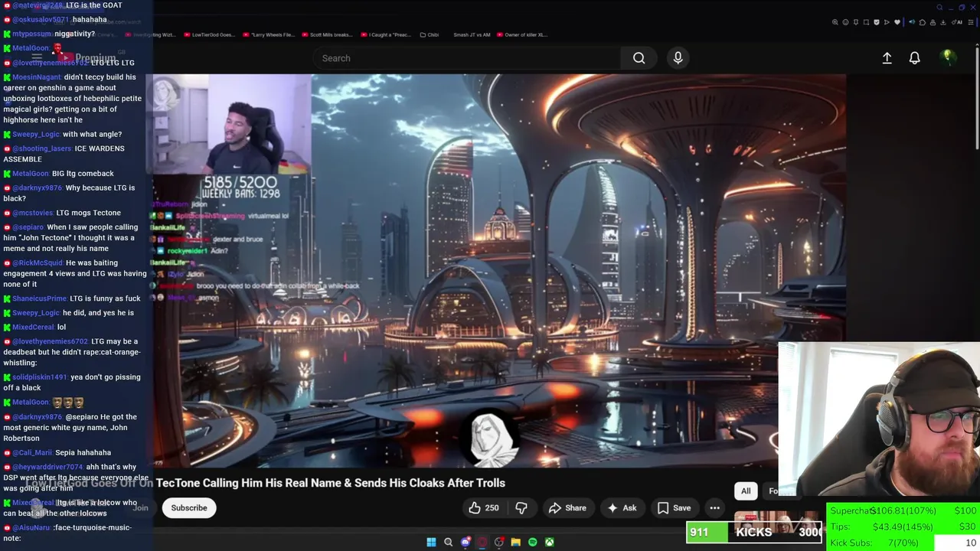This screenshot has height=551, width=980.
Task: Click chat username '@Cali_Marii'
Action: pos(32,453)
